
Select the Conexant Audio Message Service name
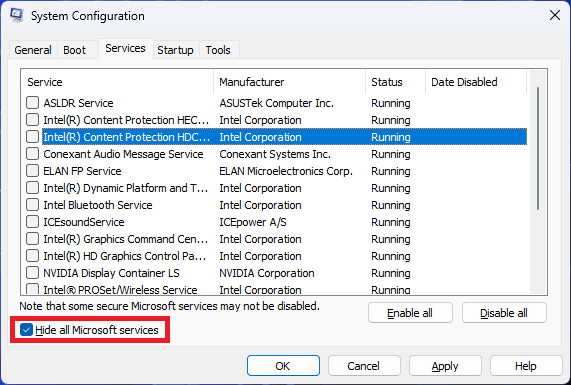[x=123, y=154]
